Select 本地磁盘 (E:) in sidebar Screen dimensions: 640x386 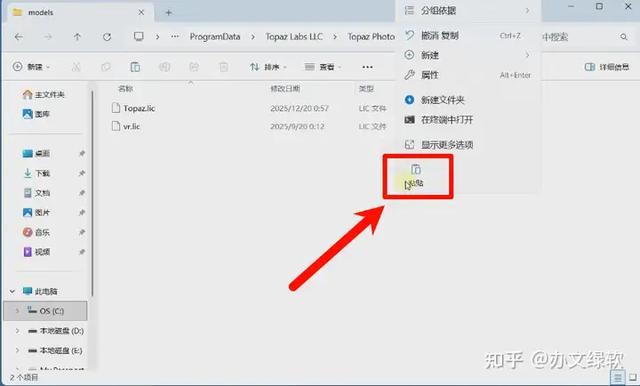(x=55, y=351)
